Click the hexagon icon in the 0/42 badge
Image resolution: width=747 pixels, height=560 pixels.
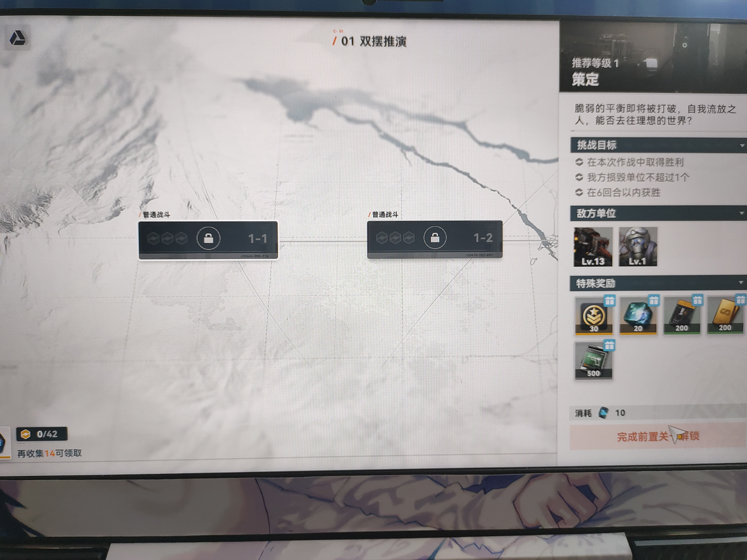click(26, 434)
